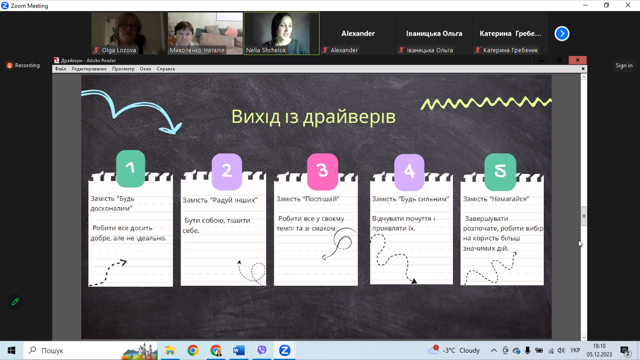640x360 pixels.
Task: Open the Просмотр menu
Action: tap(123, 69)
